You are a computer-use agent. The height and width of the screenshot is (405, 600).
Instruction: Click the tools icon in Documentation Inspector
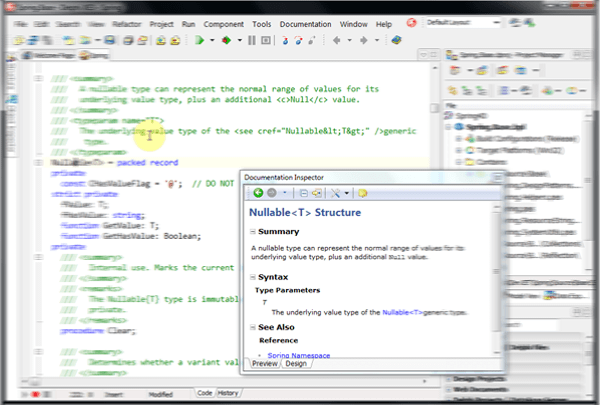(x=335, y=193)
